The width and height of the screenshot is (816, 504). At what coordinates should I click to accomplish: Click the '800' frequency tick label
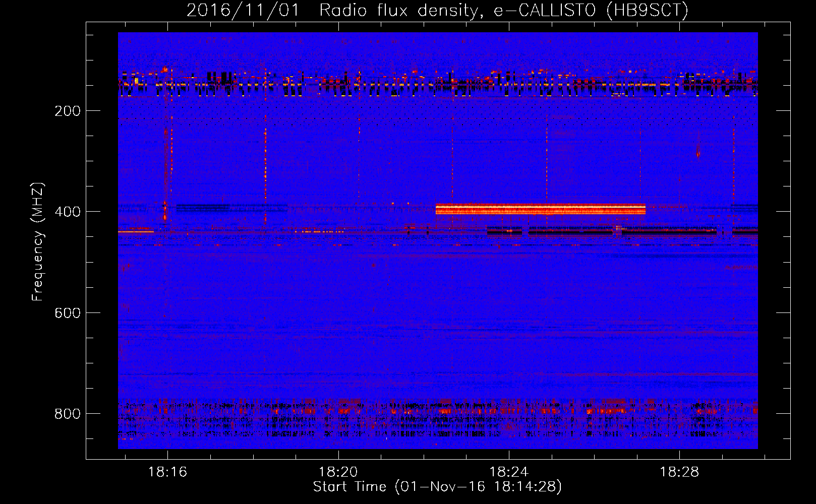68,414
